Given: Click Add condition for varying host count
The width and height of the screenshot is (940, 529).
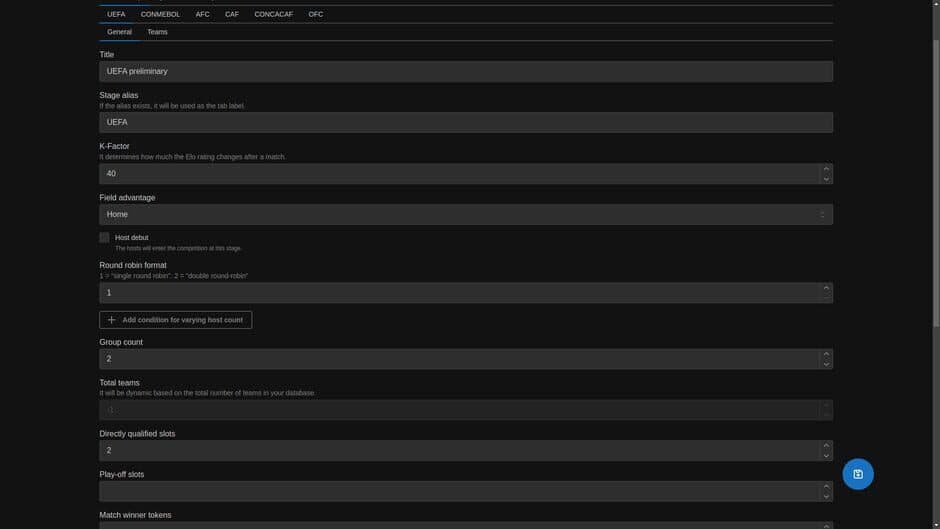Looking at the screenshot, I should (x=176, y=320).
